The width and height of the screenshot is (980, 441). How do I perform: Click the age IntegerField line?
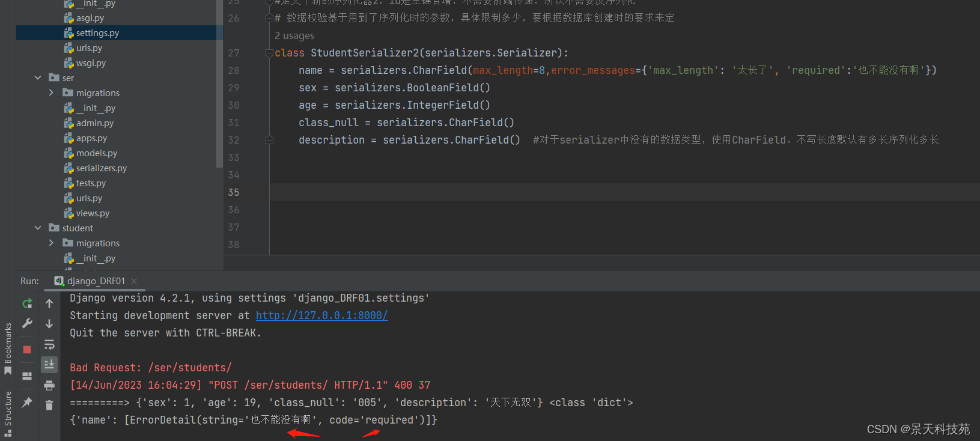coord(394,105)
